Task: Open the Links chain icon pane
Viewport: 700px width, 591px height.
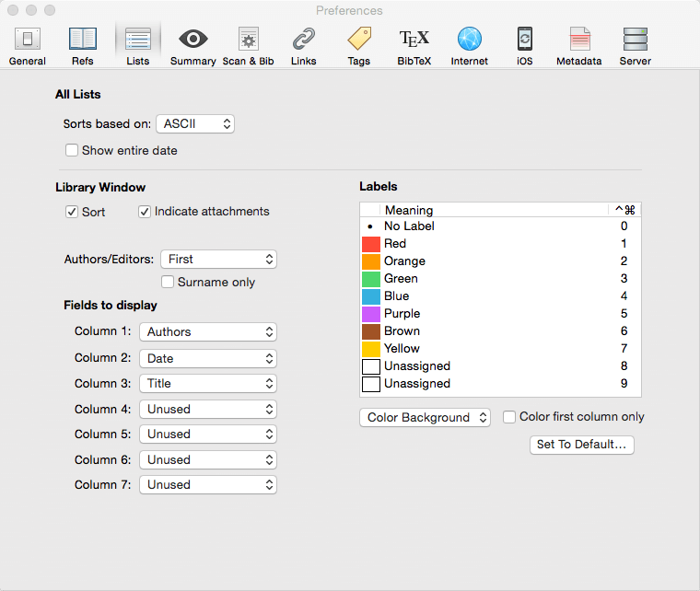Action: pyautogui.click(x=304, y=46)
